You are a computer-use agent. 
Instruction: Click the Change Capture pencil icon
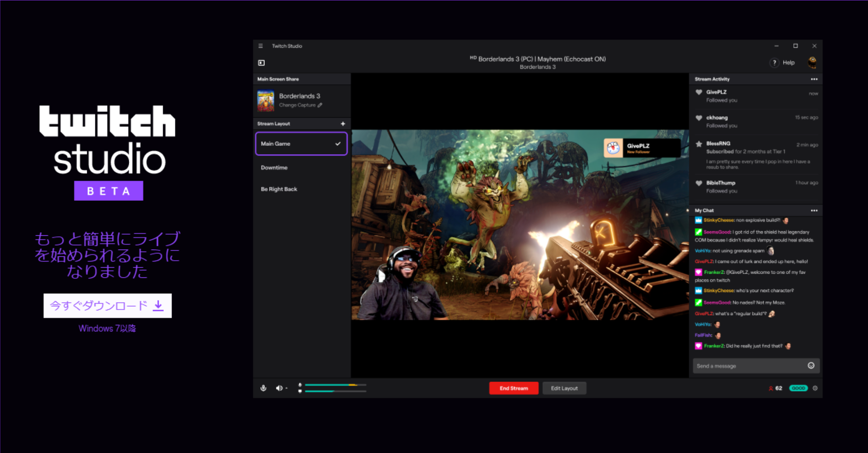[x=320, y=105]
